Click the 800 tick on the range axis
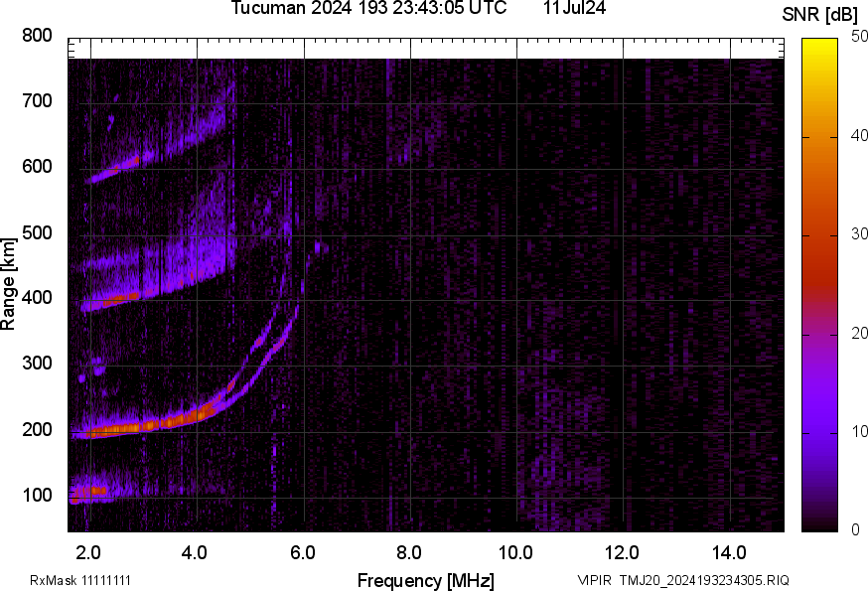Viewport: 868px width, 591px height. tap(37, 36)
